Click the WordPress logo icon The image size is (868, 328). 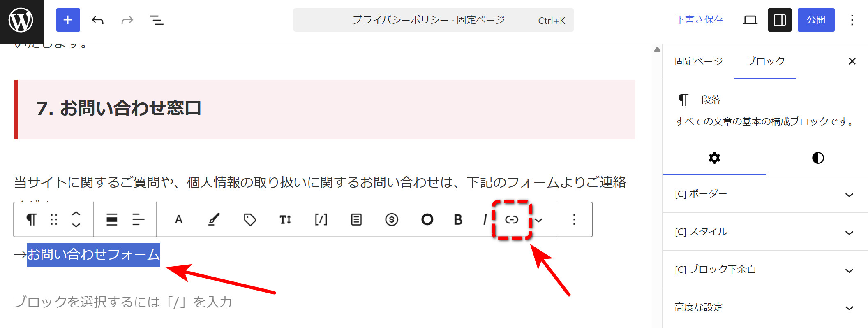coord(21,21)
